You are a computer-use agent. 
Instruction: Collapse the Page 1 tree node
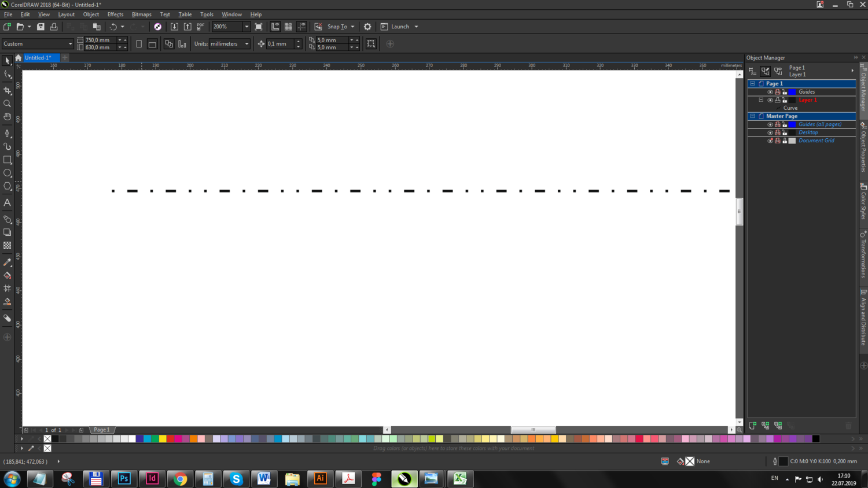click(x=752, y=84)
